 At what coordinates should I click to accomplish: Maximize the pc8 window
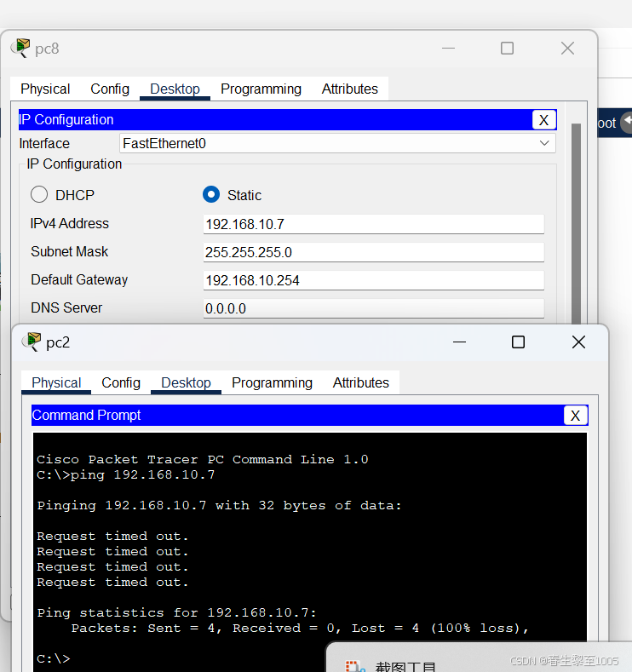[x=508, y=48]
